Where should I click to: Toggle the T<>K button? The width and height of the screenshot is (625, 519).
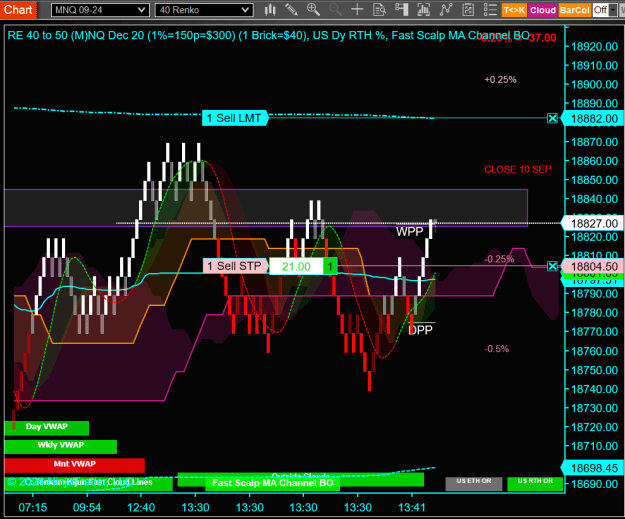(x=514, y=10)
